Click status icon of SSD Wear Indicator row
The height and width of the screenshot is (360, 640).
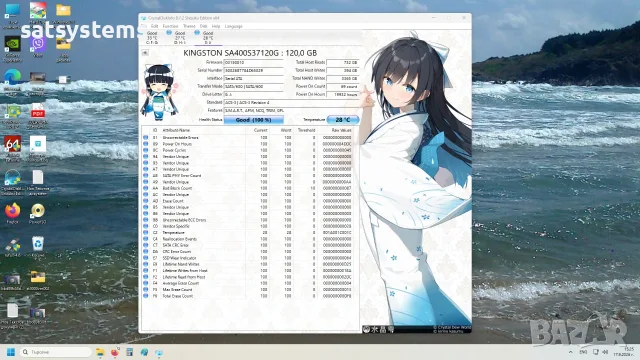146,258
